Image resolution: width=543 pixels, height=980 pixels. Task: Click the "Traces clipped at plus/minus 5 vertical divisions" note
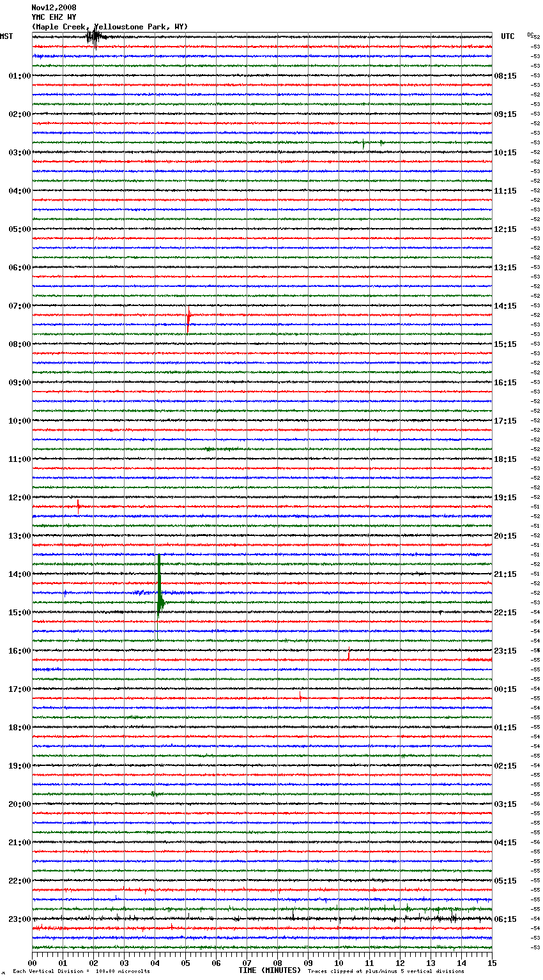pos(386,971)
